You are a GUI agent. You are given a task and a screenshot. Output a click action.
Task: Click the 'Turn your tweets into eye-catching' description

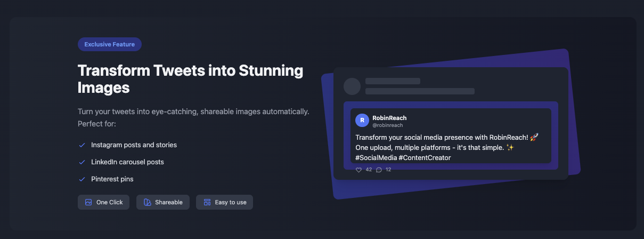pyautogui.click(x=193, y=117)
